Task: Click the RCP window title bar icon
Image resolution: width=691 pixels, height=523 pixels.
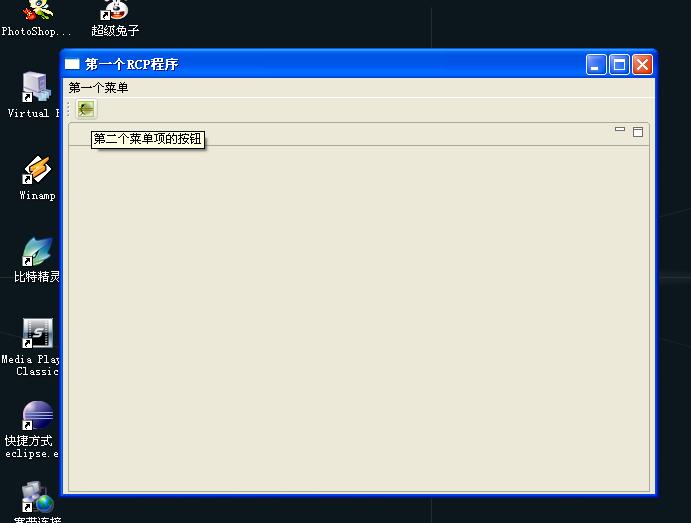Action: coord(72,64)
